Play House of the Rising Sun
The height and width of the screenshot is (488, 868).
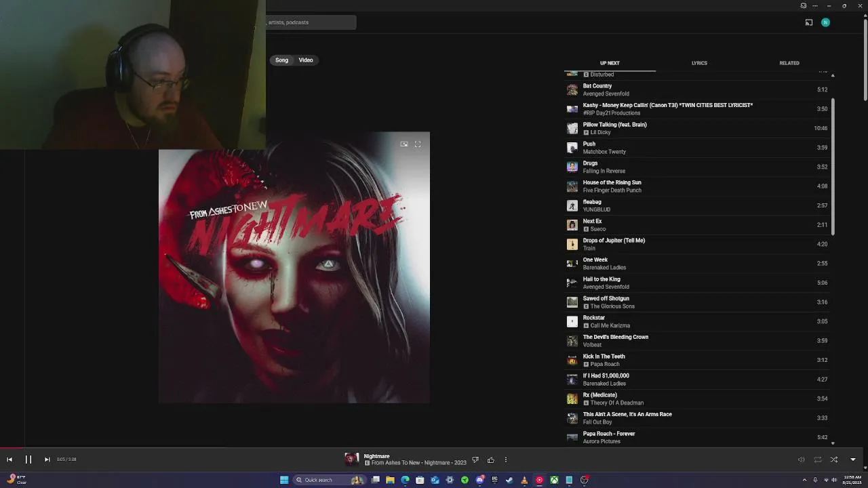[x=696, y=186]
